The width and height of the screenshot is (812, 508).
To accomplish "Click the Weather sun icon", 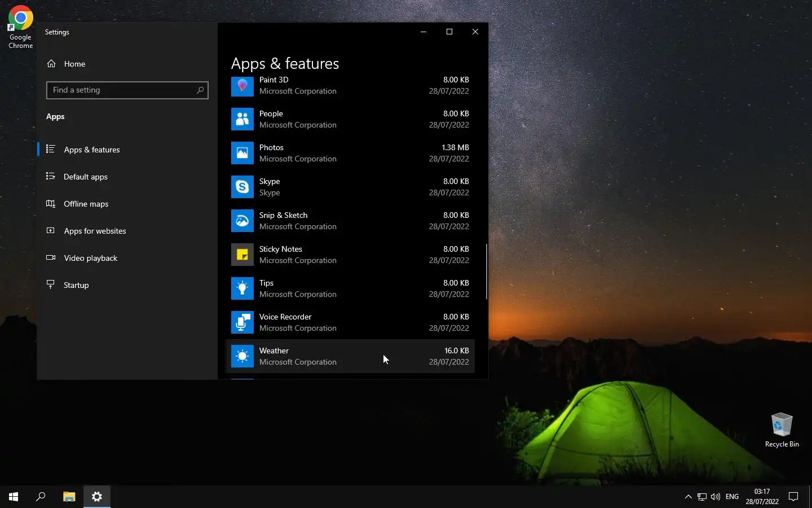I will click(x=242, y=356).
